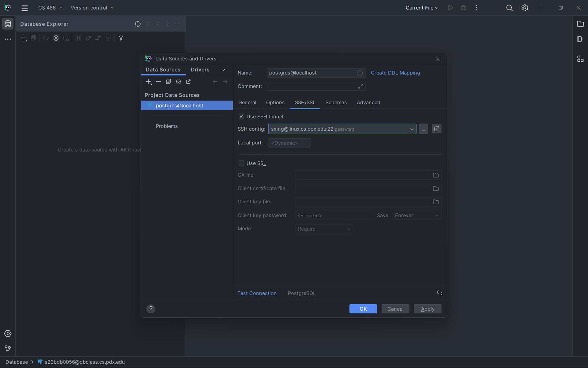This screenshot has height=368, width=588.
Task: Click the color circle in Name field
Action: click(x=360, y=73)
